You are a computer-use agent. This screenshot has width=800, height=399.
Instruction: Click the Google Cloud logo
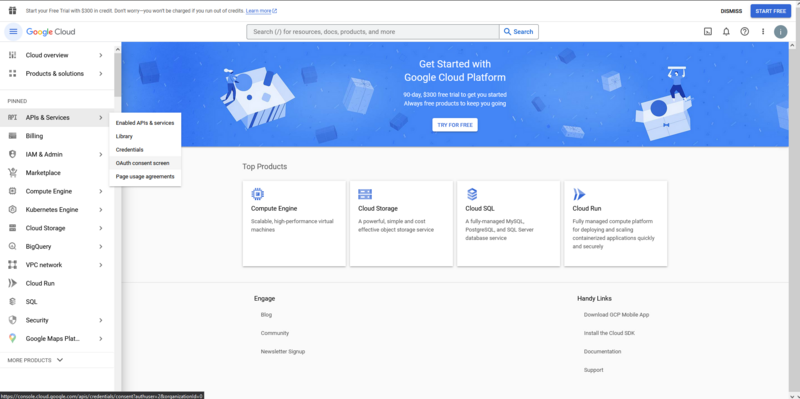tap(51, 32)
